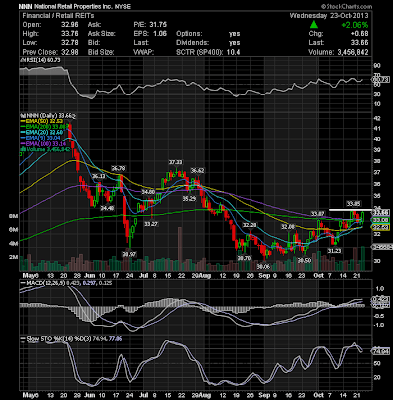Click the 33.66 last price tag on axis
The height and width of the screenshot is (400, 393).
pyautogui.click(x=380, y=213)
